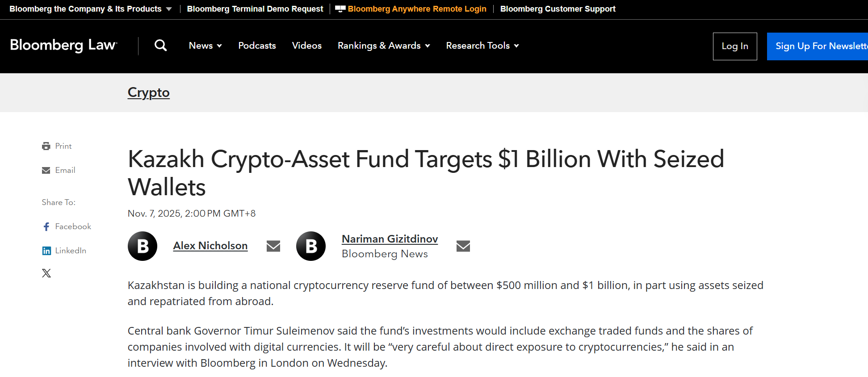Share article via Facebook icon
The image size is (868, 377).
[x=46, y=227]
